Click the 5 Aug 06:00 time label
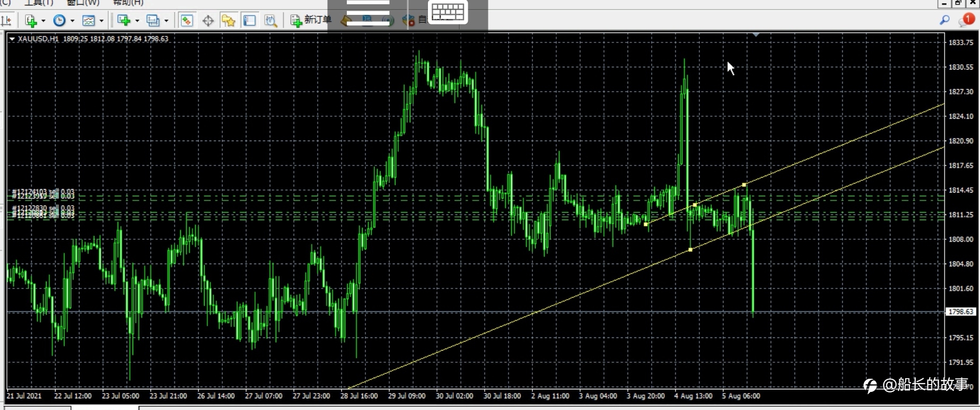Viewport: 980px width, 410px height. pyautogui.click(x=741, y=396)
